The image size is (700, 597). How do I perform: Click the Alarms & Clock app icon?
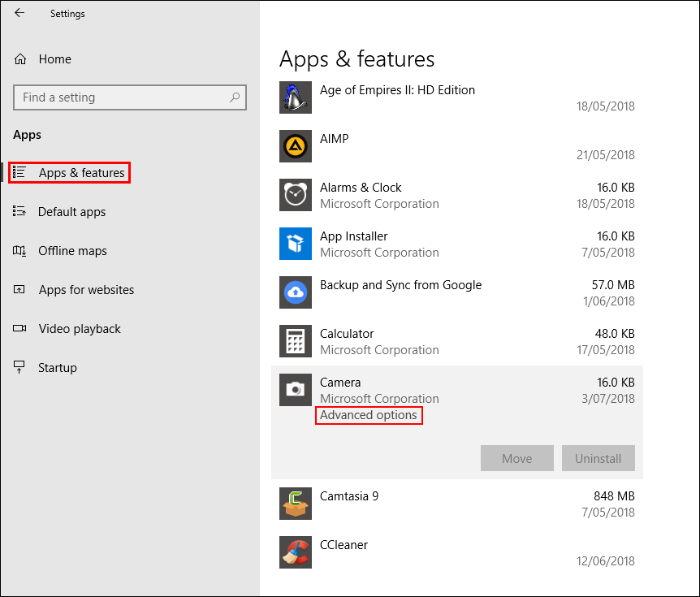[x=296, y=195]
